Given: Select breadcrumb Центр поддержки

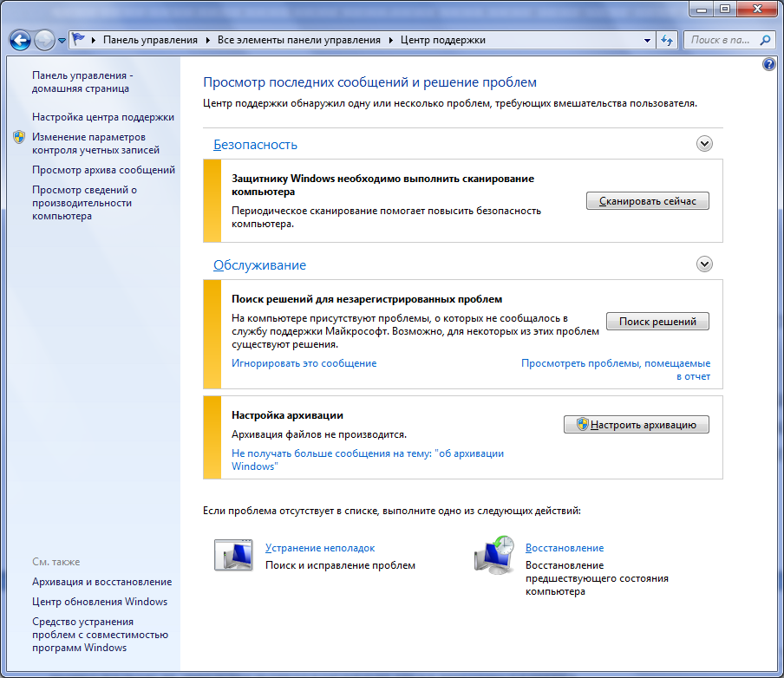Looking at the screenshot, I should [443, 40].
